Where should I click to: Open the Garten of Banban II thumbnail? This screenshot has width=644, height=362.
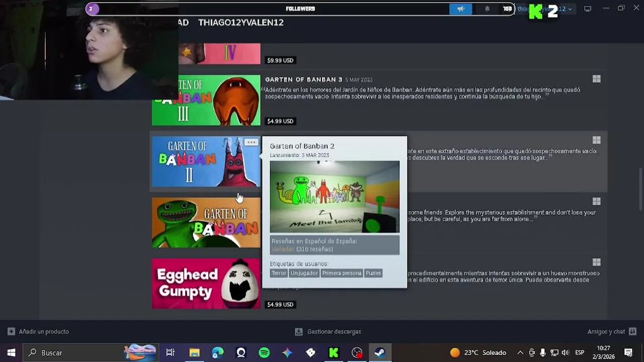(206, 161)
